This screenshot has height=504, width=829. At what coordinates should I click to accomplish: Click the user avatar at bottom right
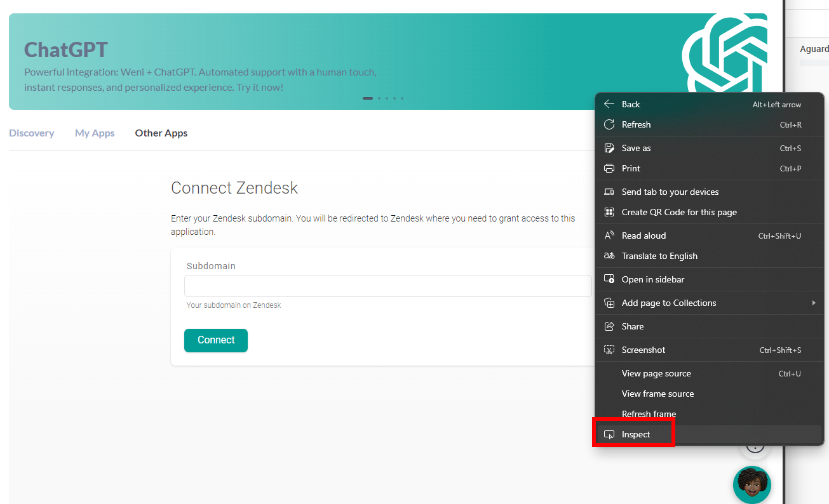pos(751,484)
